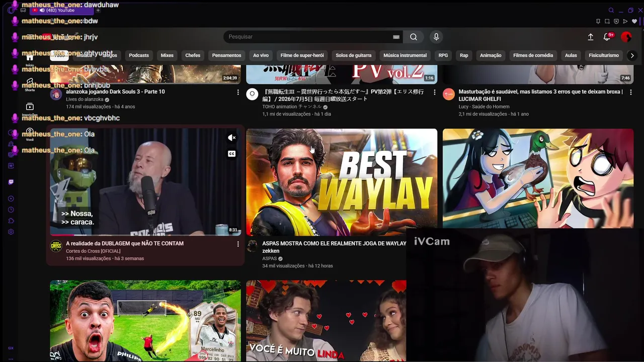Open the Marcelinho football card thumbnail
644x362 pixels.
(145, 321)
